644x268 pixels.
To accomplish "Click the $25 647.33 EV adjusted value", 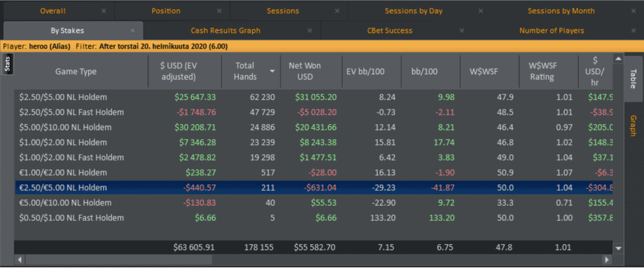I will [195, 98].
